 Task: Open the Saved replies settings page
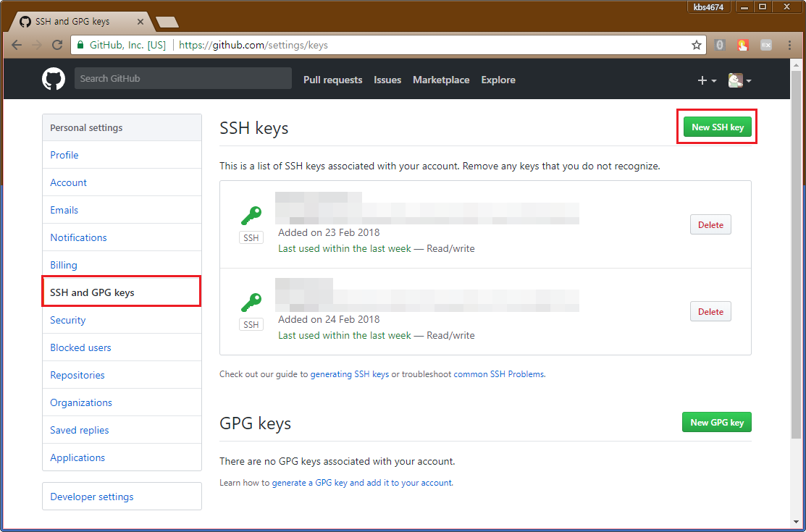pyautogui.click(x=122, y=430)
